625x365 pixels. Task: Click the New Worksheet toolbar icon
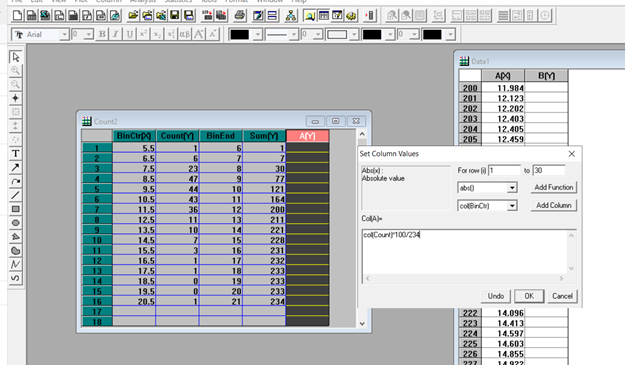pyautogui.click(x=31, y=16)
